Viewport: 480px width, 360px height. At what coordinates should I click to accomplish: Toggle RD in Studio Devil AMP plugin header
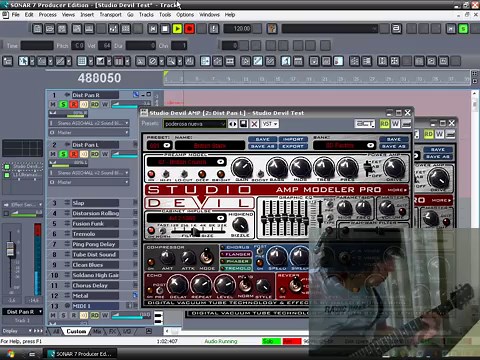point(384,124)
